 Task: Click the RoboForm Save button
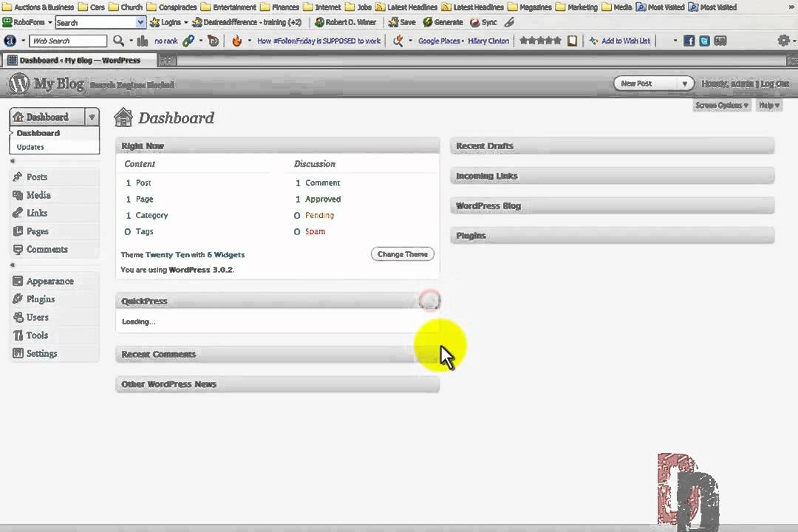[402, 22]
